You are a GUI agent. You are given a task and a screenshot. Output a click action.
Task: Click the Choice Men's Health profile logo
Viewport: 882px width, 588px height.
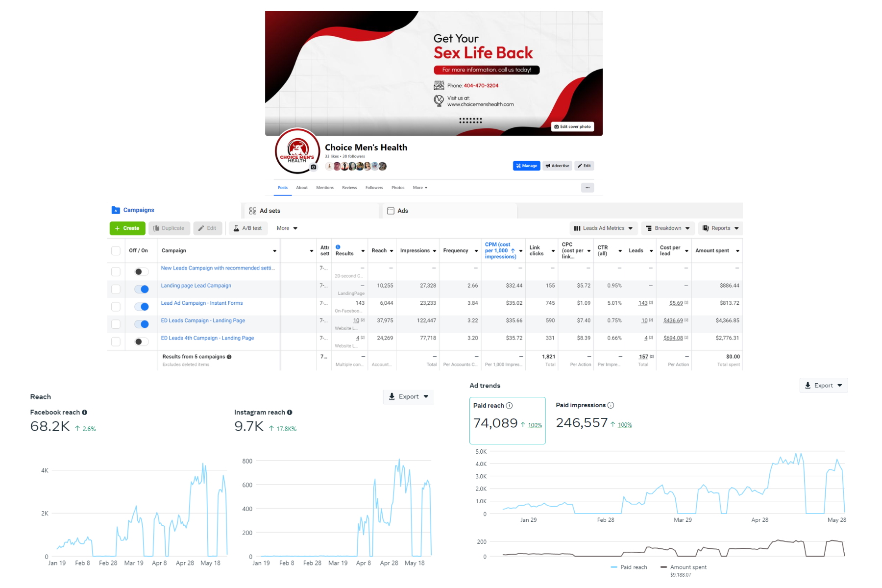point(297,151)
